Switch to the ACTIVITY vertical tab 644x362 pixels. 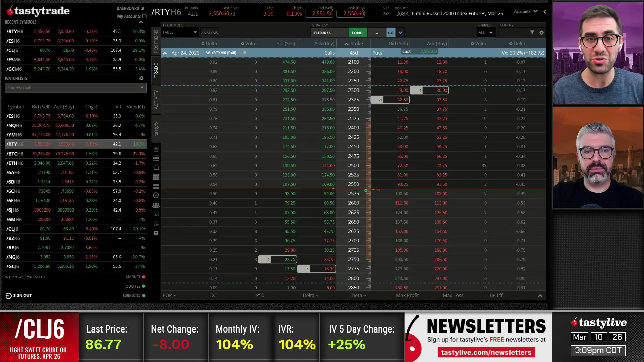[156, 99]
